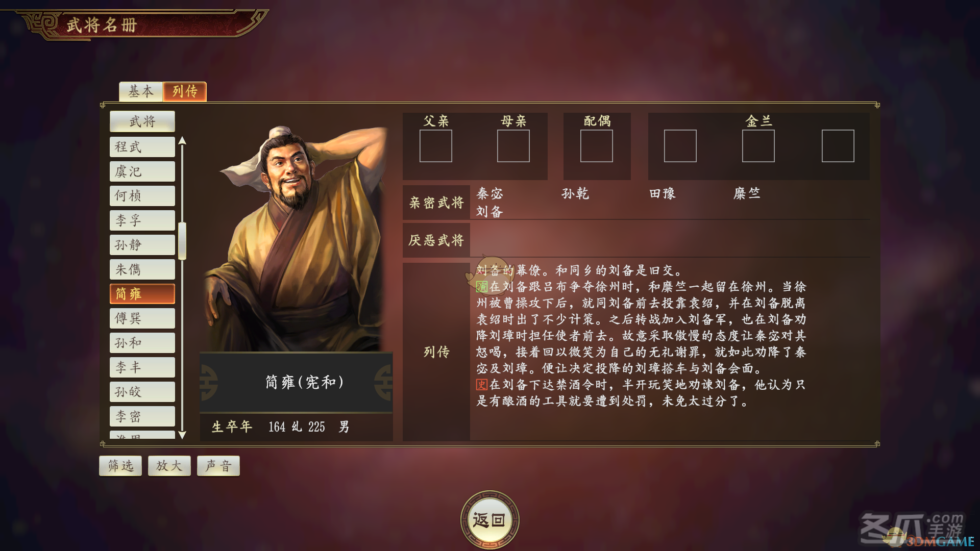Click the list scroll up arrow
The width and height of the screenshot is (980, 551).
point(182,141)
